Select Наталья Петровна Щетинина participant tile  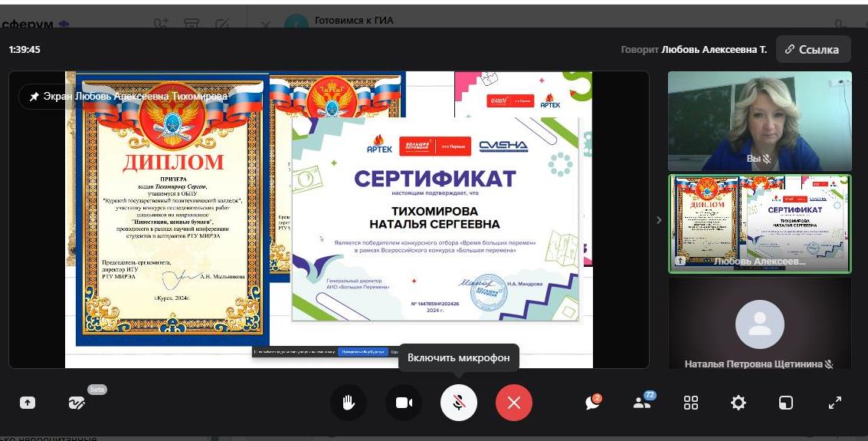coord(759,324)
